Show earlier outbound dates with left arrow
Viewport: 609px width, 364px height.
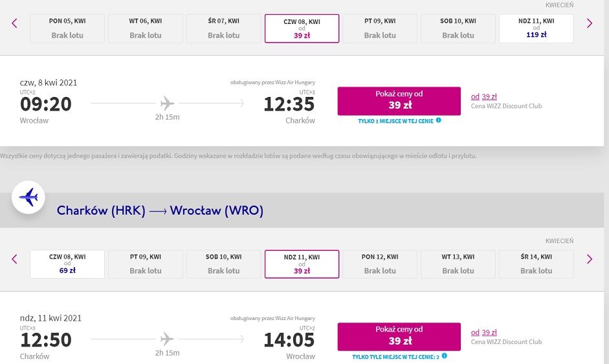tap(14, 23)
